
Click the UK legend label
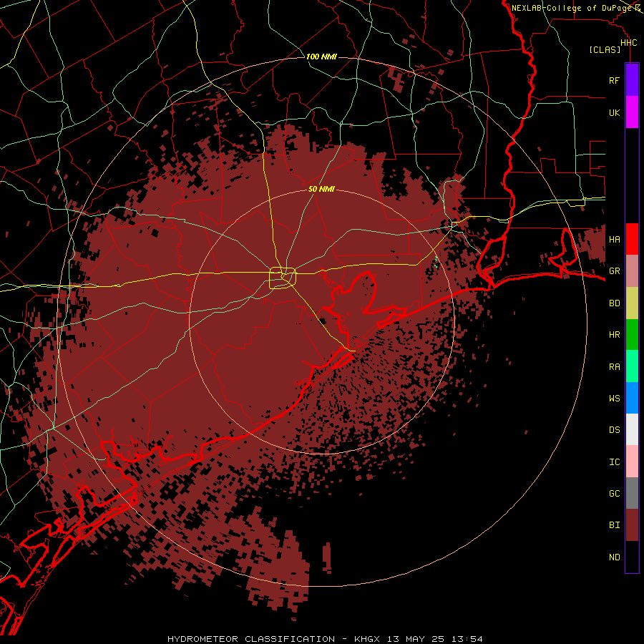tap(614, 112)
